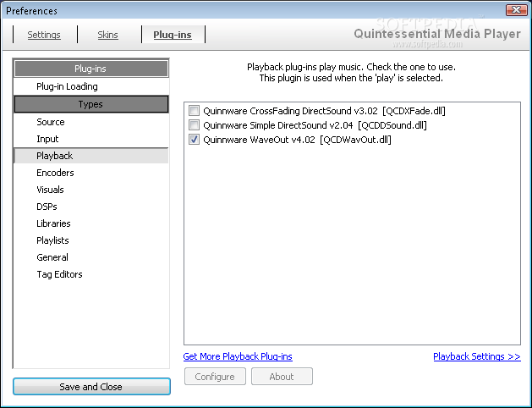Viewport: 532px width, 408px height.
Task: Click the Types section header
Action: coord(91,104)
